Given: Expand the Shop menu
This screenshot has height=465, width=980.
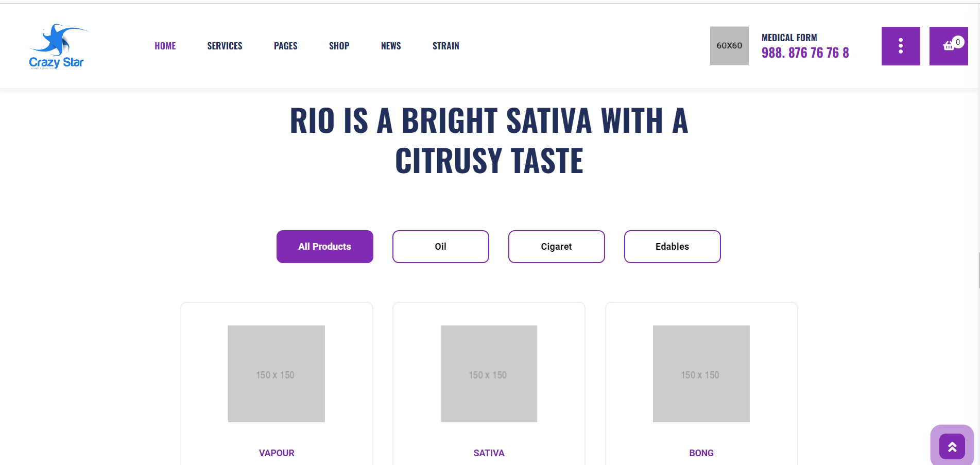Looking at the screenshot, I should pos(339,46).
